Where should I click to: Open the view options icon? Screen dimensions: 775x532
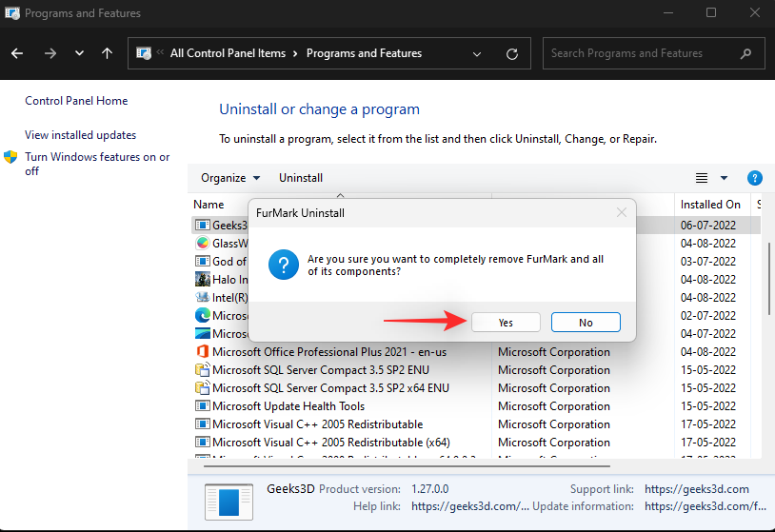coord(702,178)
